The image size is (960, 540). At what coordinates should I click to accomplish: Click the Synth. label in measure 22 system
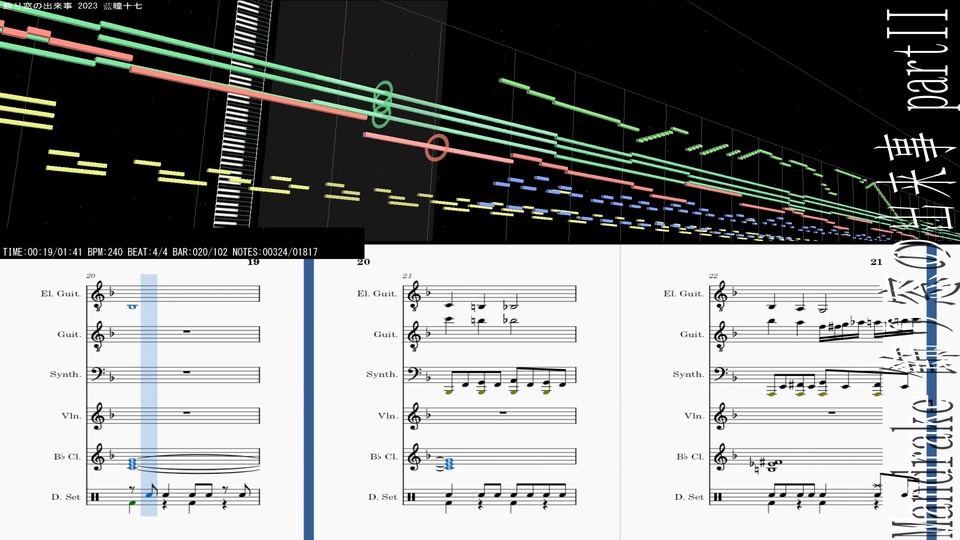click(x=689, y=375)
